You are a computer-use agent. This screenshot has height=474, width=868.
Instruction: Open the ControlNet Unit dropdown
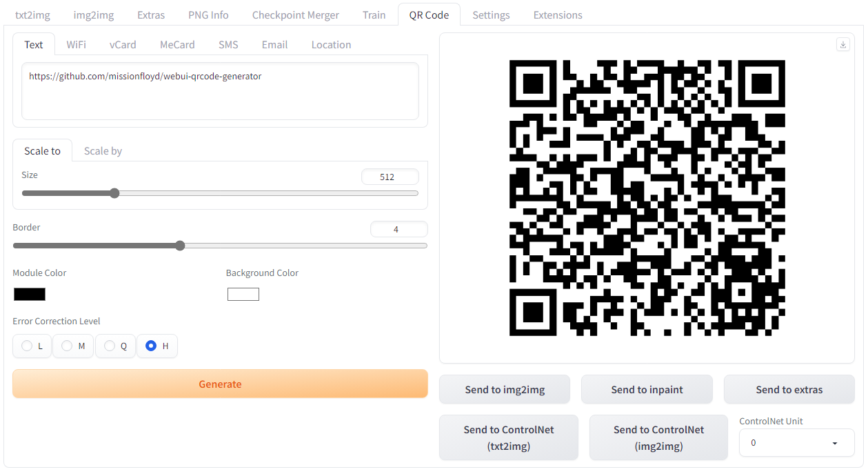tap(796, 443)
